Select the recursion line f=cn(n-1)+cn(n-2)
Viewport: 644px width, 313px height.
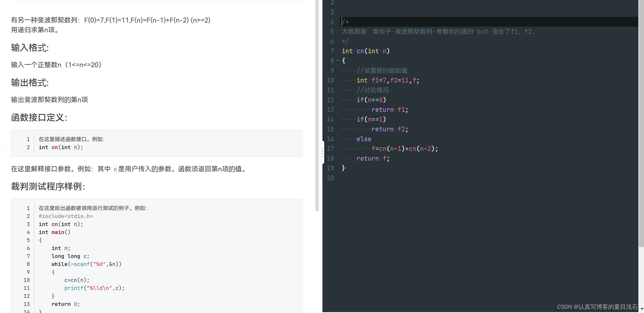coord(405,149)
